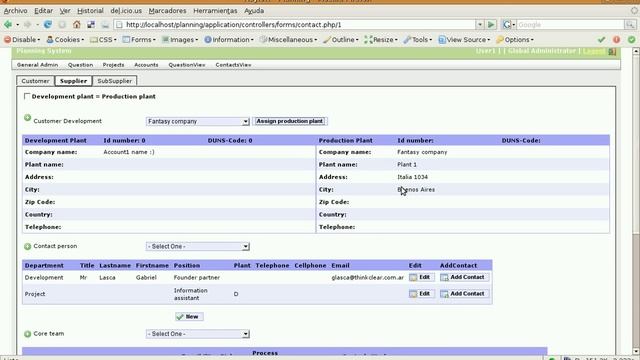The width and height of the screenshot is (640, 360).
Task: Open the browser home page icon
Action: (77, 24)
